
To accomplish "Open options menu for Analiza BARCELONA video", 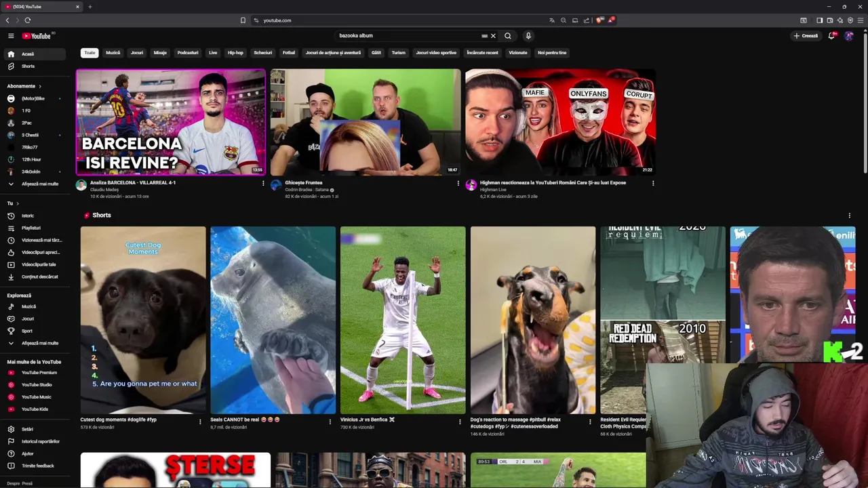I will [x=263, y=183].
